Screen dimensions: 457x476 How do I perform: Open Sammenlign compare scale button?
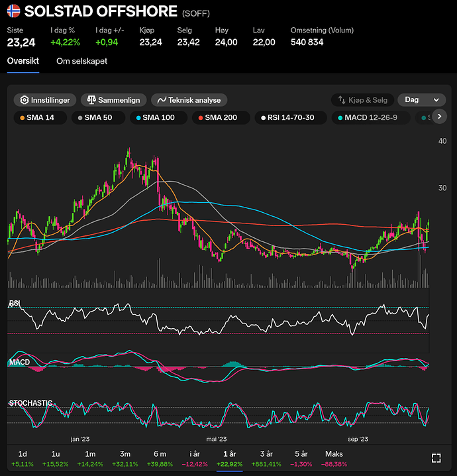(x=114, y=100)
